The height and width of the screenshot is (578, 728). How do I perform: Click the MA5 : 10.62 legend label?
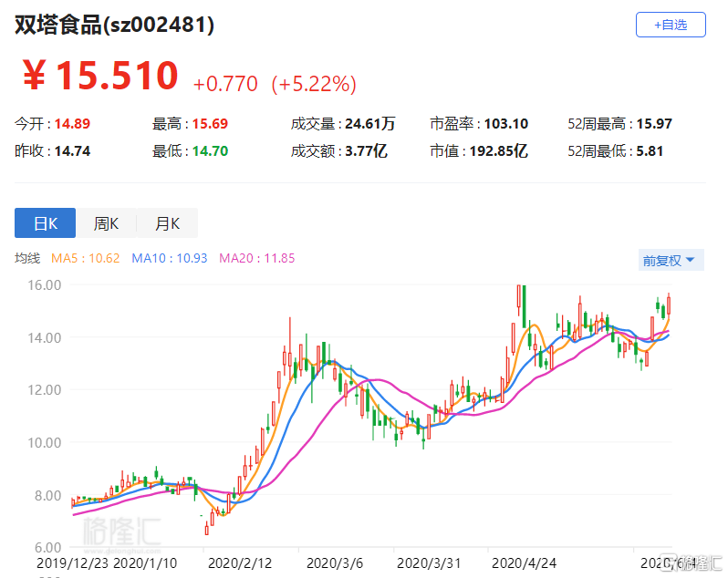(86, 258)
